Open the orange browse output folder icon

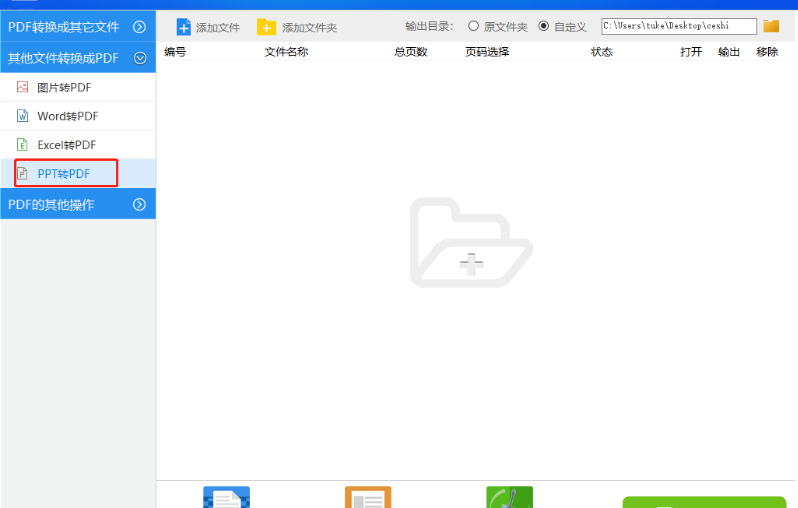(771, 26)
